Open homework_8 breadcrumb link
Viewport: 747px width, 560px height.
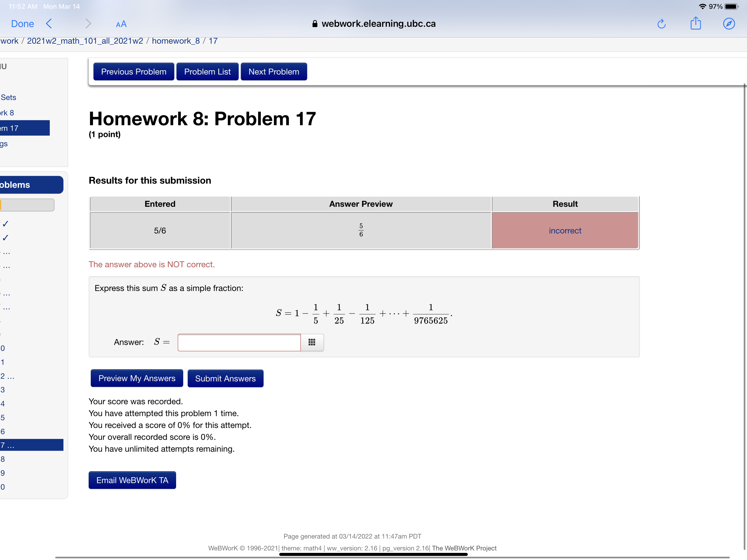(x=176, y=41)
